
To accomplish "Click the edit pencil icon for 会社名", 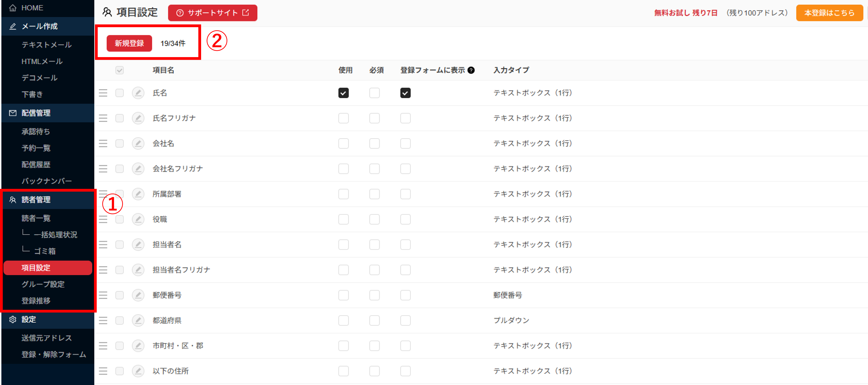I will click(138, 143).
